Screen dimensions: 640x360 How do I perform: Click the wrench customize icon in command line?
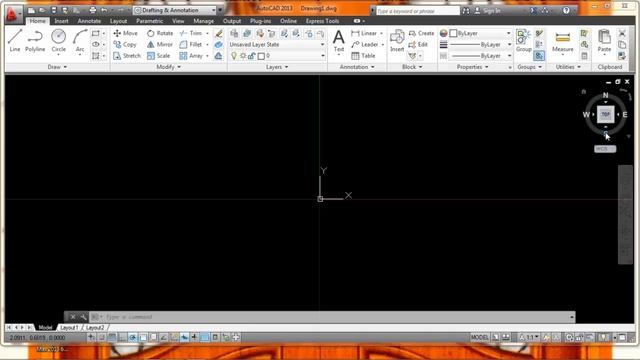click(83, 317)
